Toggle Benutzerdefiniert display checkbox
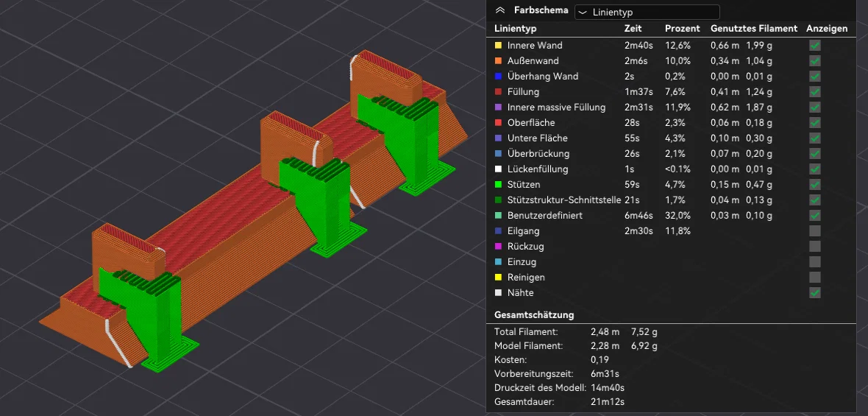 click(814, 216)
